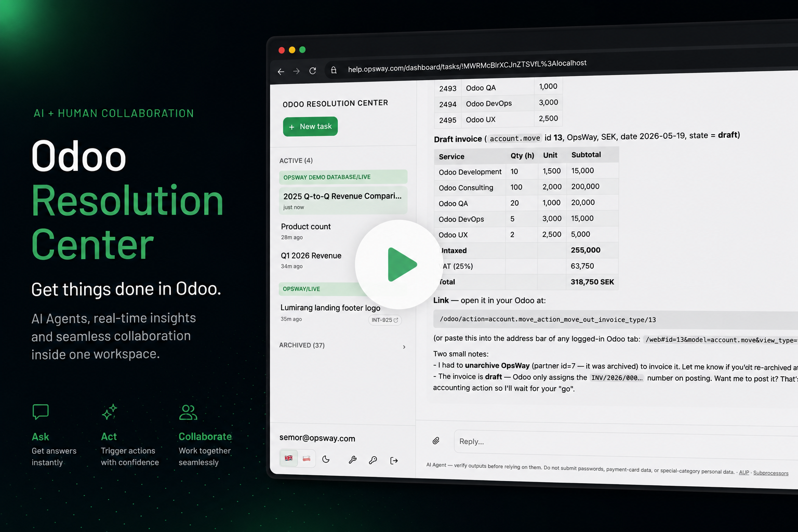The width and height of the screenshot is (798, 532).
Task: Switch language to Polish with red-white flag
Action: (307, 459)
